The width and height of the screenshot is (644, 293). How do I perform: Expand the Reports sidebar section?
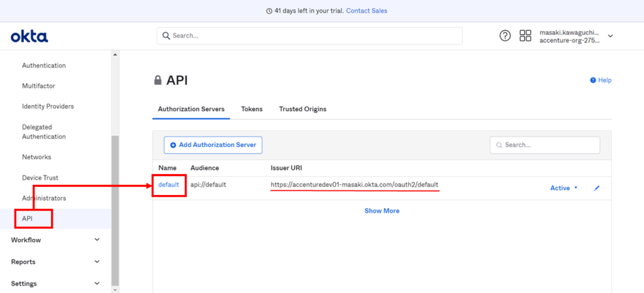click(x=96, y=262)
